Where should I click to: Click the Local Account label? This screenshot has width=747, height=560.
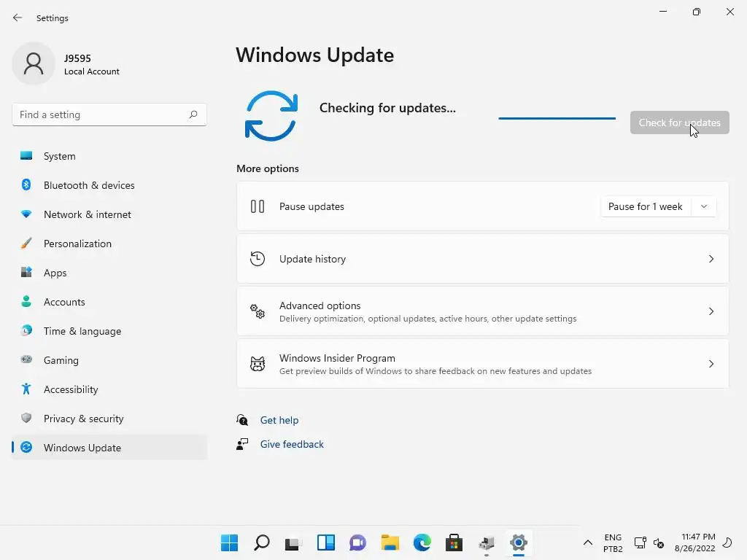point(92,71)
